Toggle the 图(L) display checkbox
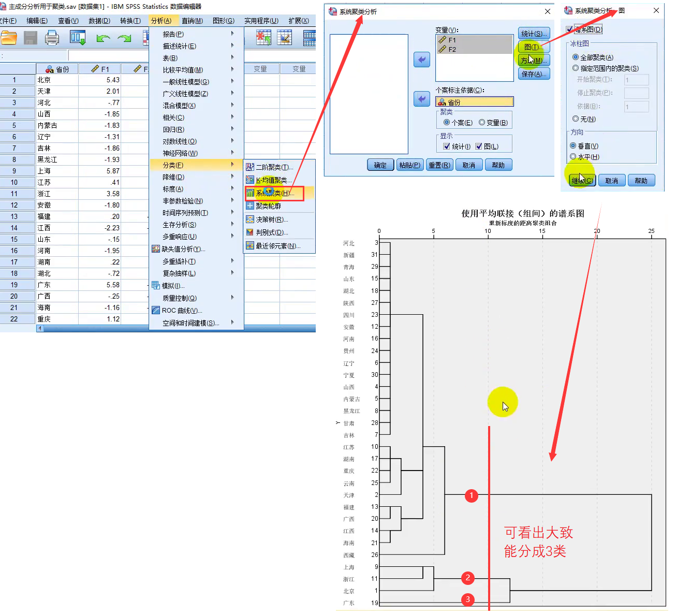676x616 pixels. coord(479,146)
